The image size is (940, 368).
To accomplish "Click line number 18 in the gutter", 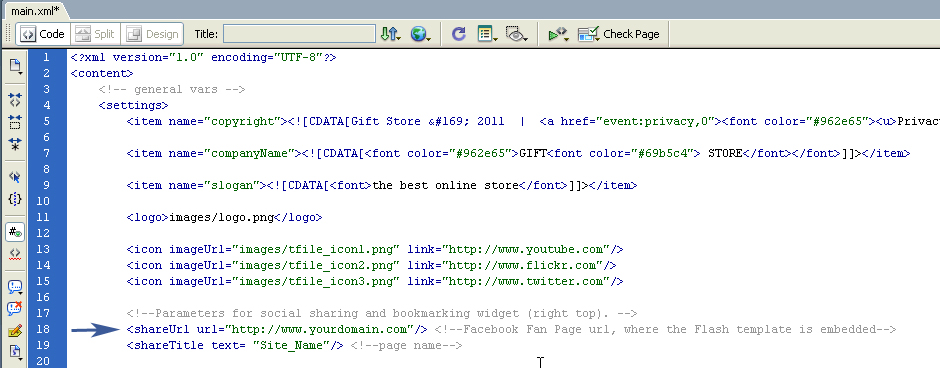I will [x=43, y=329].
